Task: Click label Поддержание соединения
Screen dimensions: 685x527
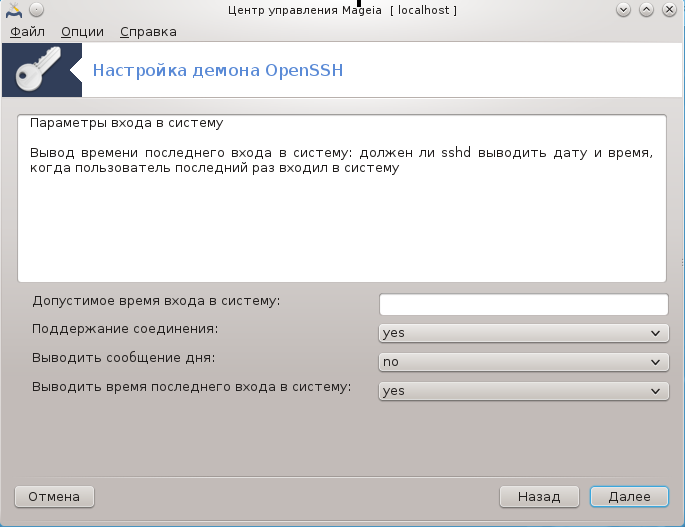Action: coord(125,329)
